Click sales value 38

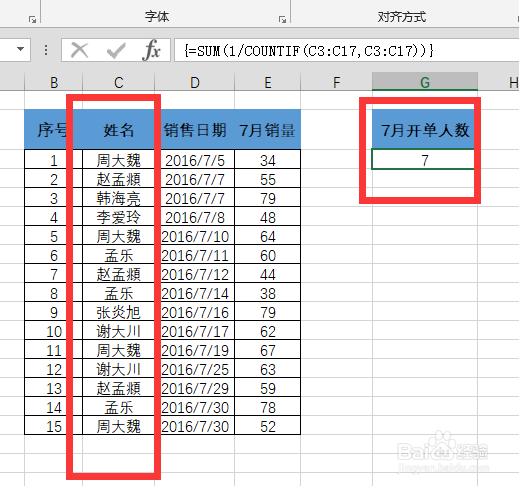click(268, 293)
